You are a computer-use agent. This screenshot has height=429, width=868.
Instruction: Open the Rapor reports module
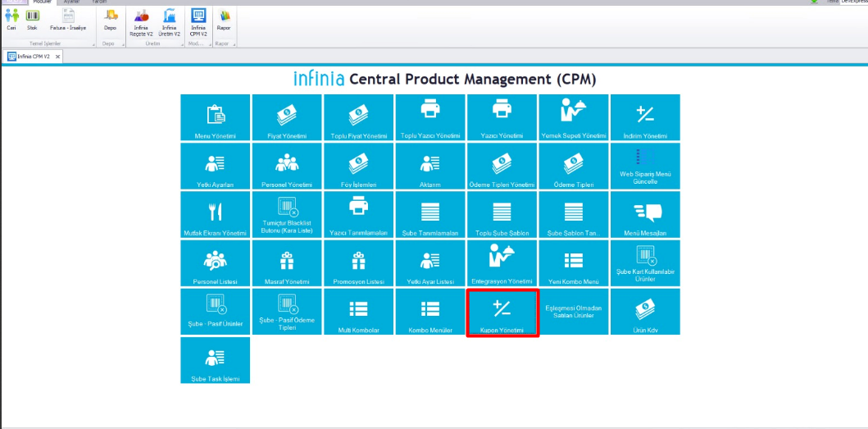pos(225,20)
